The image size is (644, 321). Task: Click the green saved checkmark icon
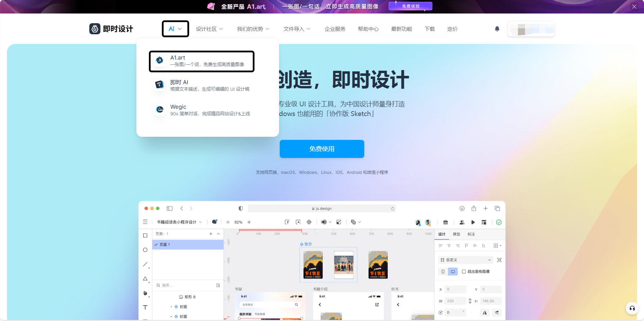click(499, 222)
